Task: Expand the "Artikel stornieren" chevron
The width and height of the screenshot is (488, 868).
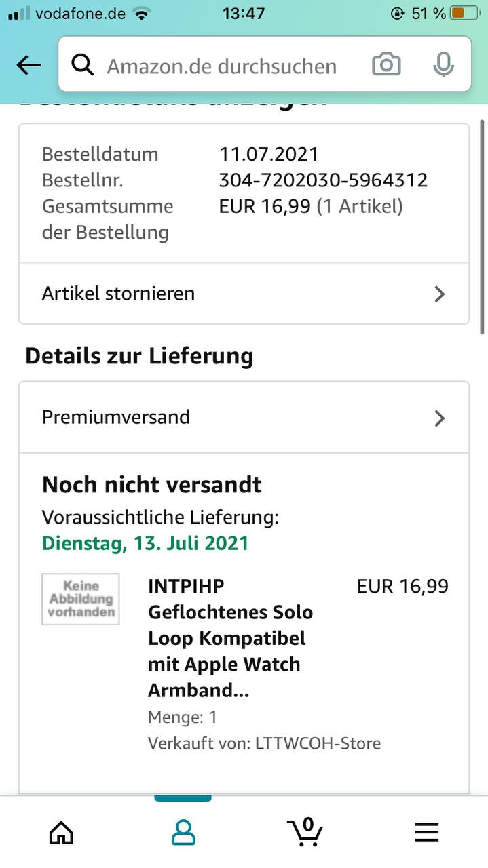Action: (440, 294)
